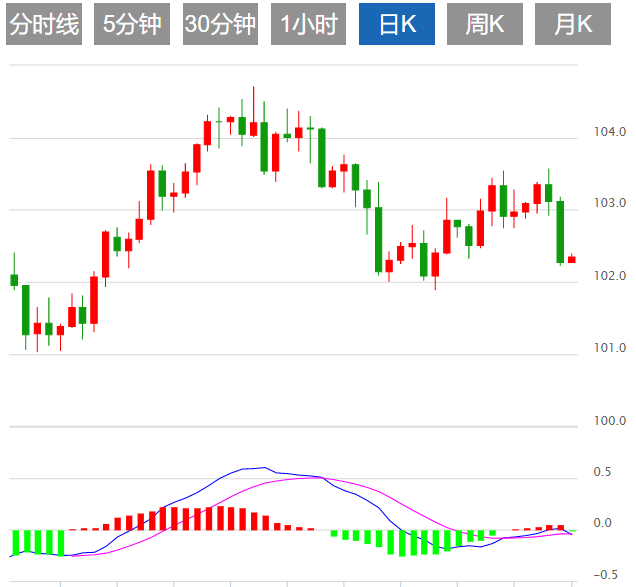
Task: Click the 103.0 price axis label
Action: click(610, 203)
